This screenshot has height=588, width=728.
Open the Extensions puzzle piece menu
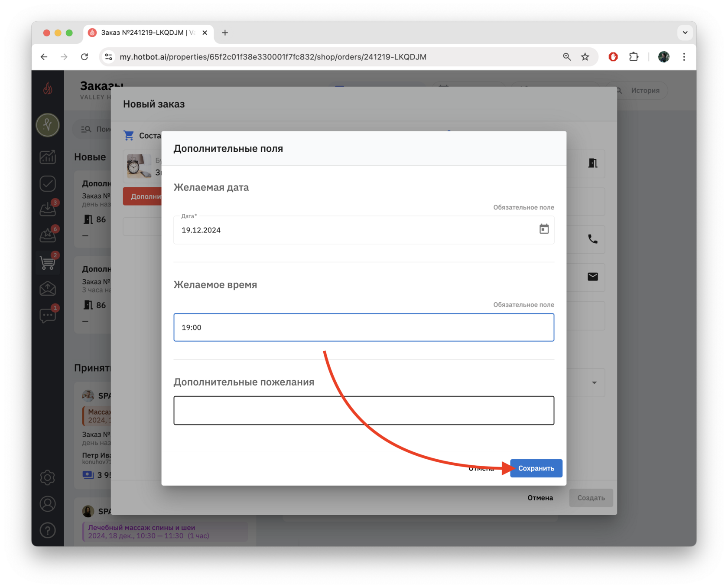[x=634, y=57]
